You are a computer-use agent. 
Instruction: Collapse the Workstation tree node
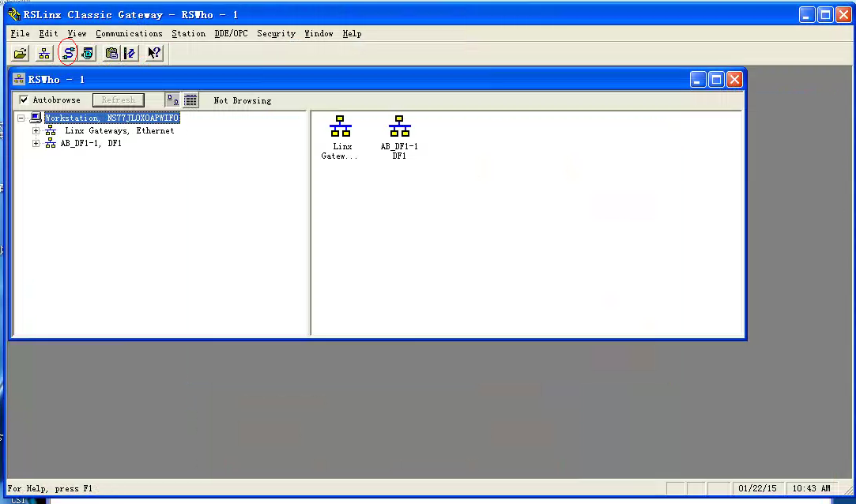point(21,118)
